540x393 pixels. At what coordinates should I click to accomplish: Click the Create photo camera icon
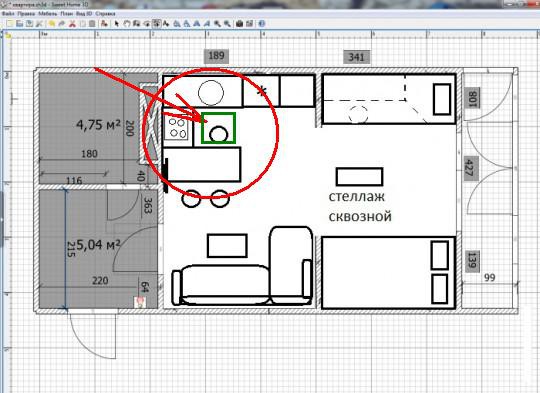tap(239, 23)
